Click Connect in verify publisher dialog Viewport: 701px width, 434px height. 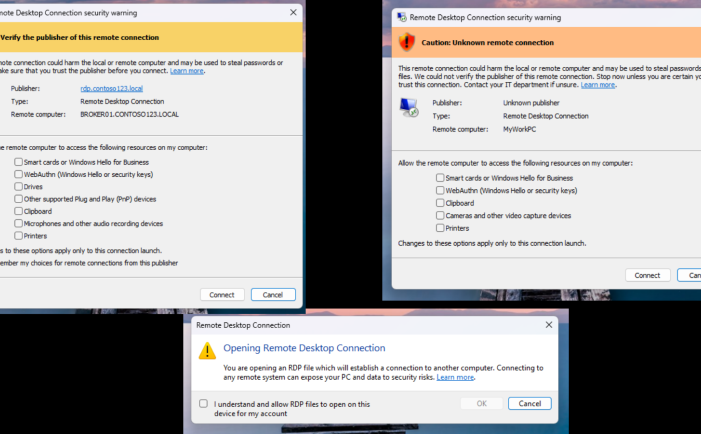click(x=222, y=295)
